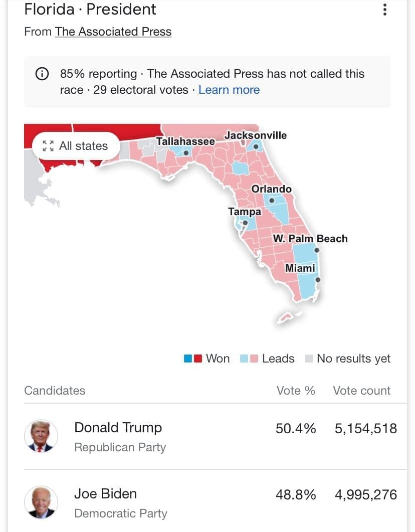Click the expand arrows icon in All states

(48, 146)
